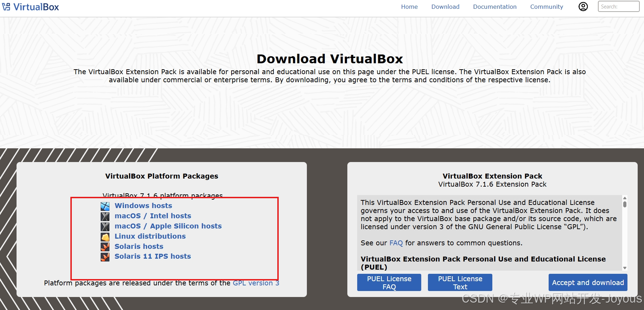
Task: Click the PUEL License Text button
Action: [460, 283]
